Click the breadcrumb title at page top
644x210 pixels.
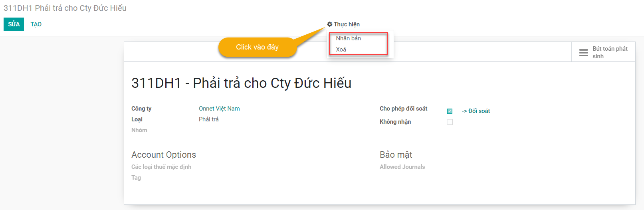(65, 8)
